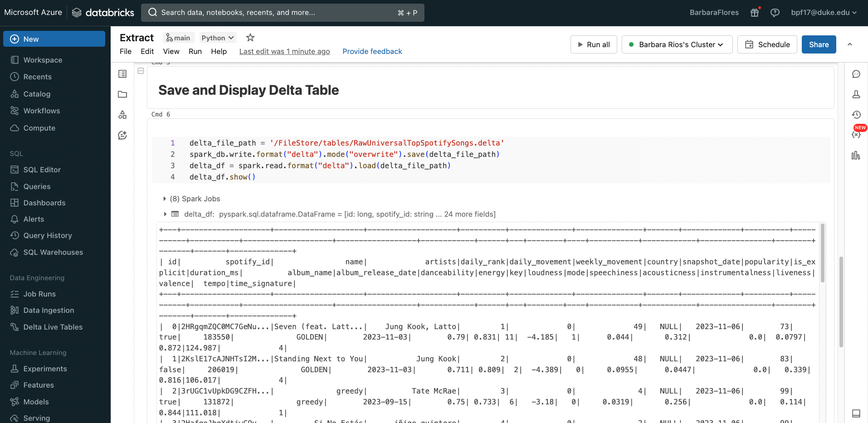Click the output cell vertical scrollbar
This screenshot has width=868, height=423.
(823, 253)
